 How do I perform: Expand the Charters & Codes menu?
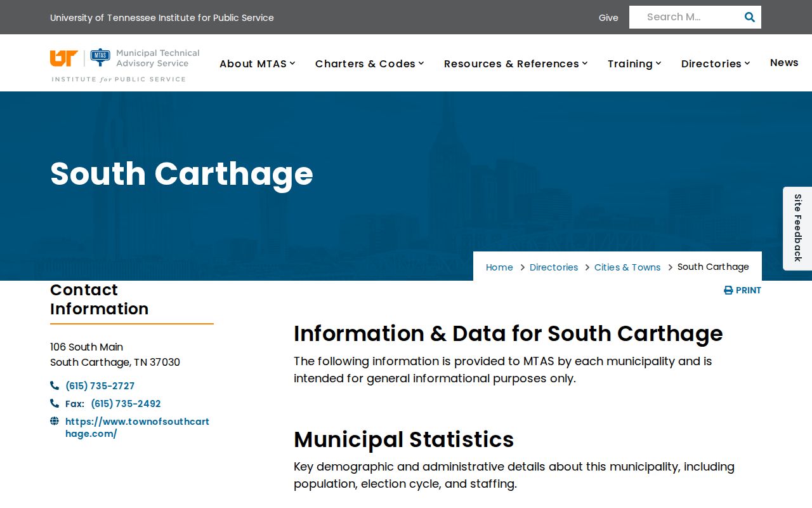[370, 63]
